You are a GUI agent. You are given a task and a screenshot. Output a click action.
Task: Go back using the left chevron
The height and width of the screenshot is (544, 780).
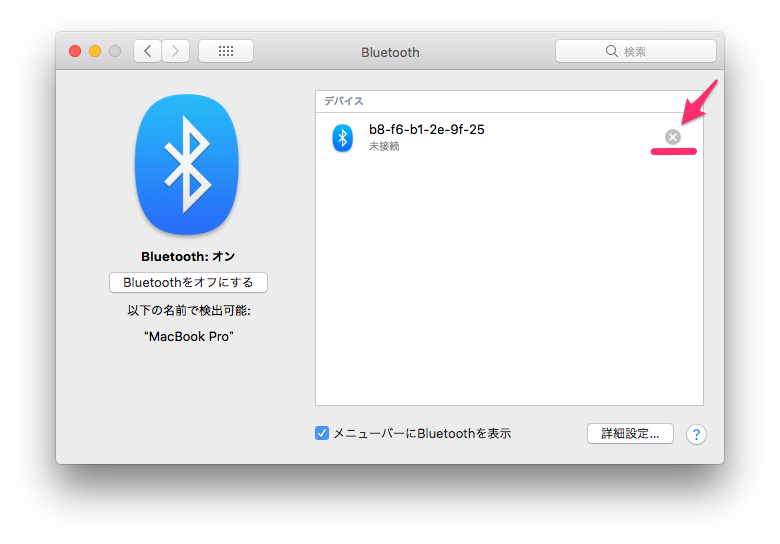[148, 51]
